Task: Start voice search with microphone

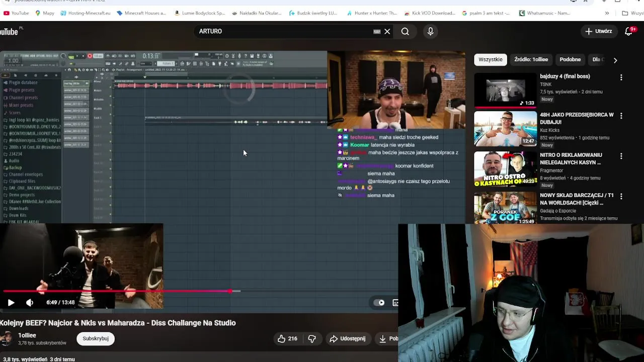Action: tap(430, 31)
